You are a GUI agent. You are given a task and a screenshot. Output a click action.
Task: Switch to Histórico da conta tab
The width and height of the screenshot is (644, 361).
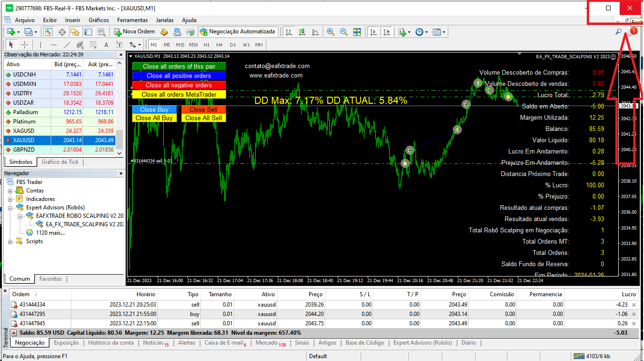(111, 343)
